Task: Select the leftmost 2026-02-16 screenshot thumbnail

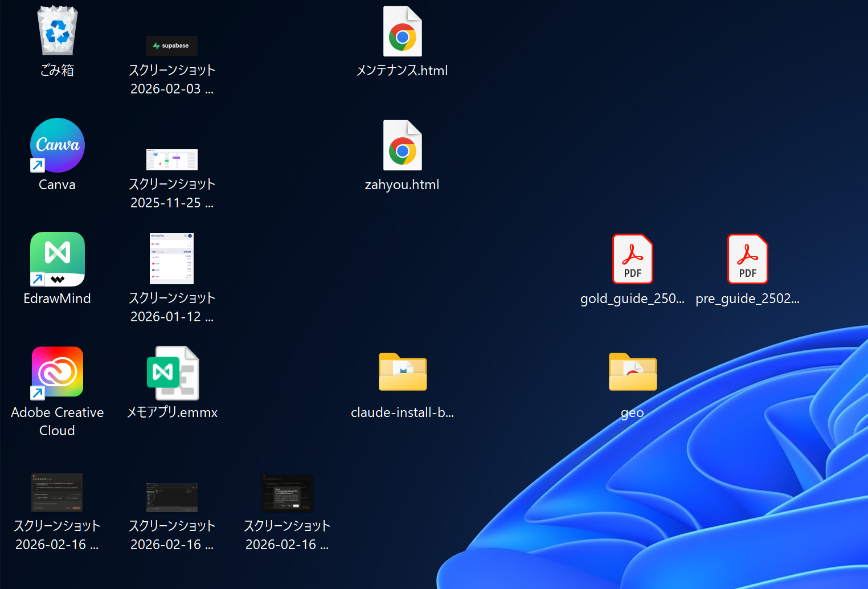Action: (57, 493)
